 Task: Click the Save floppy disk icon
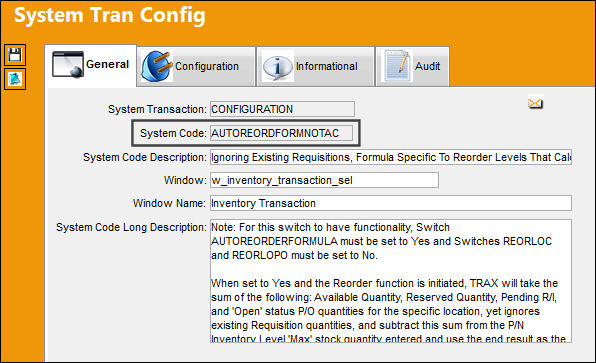click(15, 55)
